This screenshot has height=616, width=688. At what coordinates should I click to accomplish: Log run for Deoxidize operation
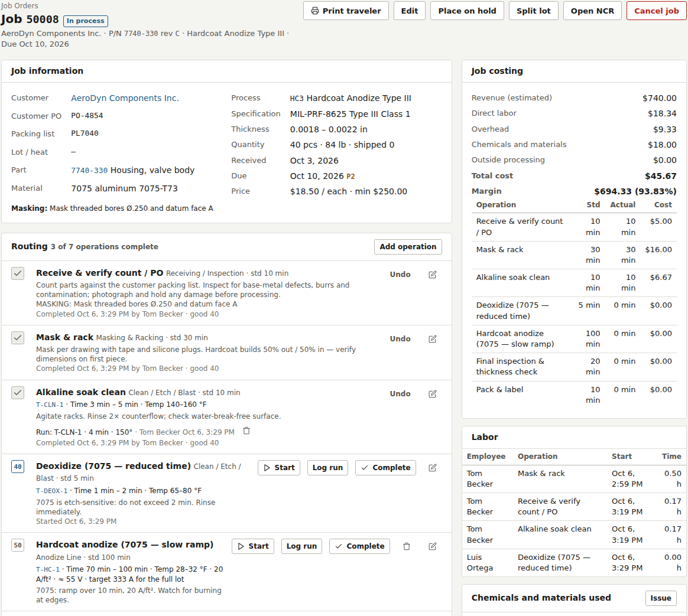(x=327, y=468)
